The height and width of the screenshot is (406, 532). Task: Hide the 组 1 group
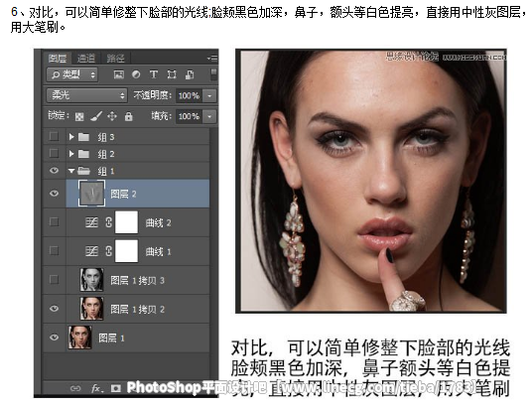coord(54,171)
